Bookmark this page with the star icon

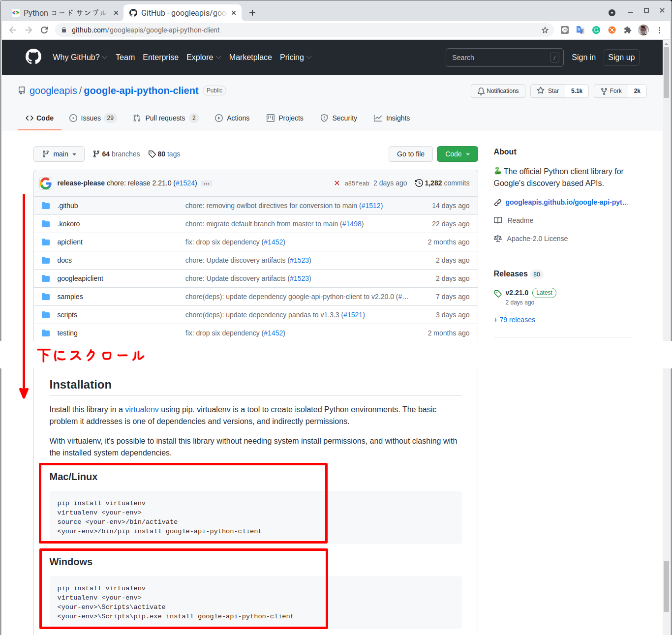tap(545, 30)
